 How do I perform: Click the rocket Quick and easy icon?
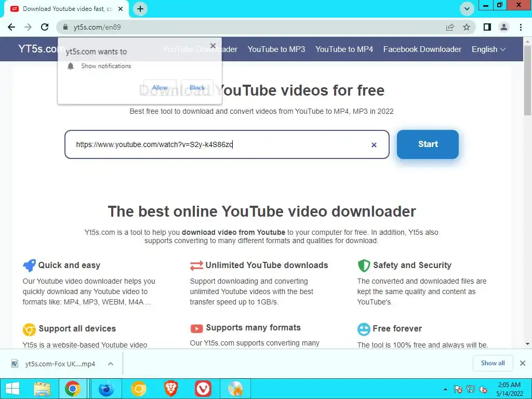pyautogui.click(x=29, y=265)
